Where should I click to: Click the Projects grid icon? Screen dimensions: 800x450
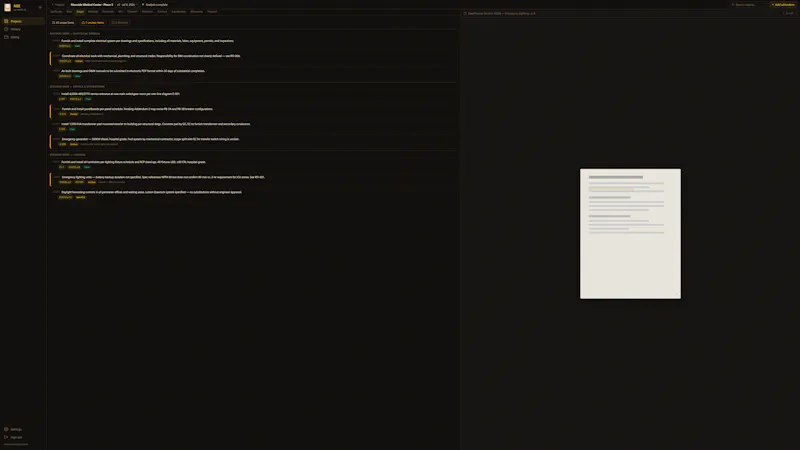[6, 21]
